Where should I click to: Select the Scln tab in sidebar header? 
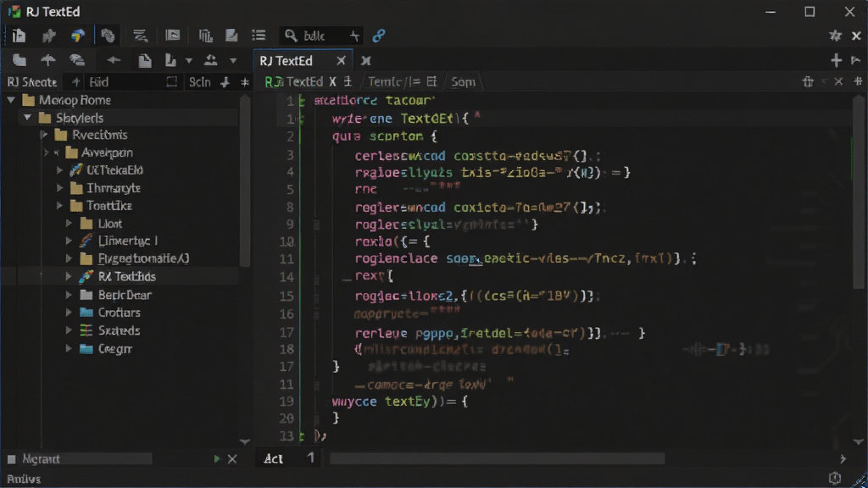coord(200,82)
